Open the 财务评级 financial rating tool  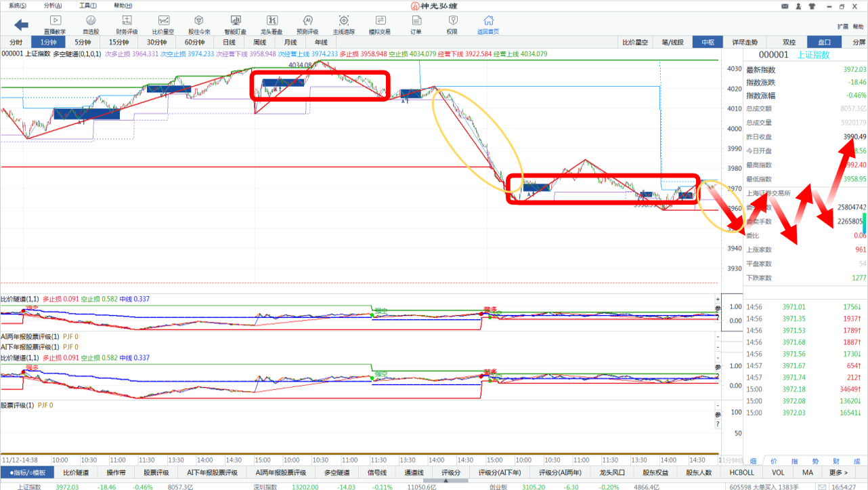tap(127, 24)
